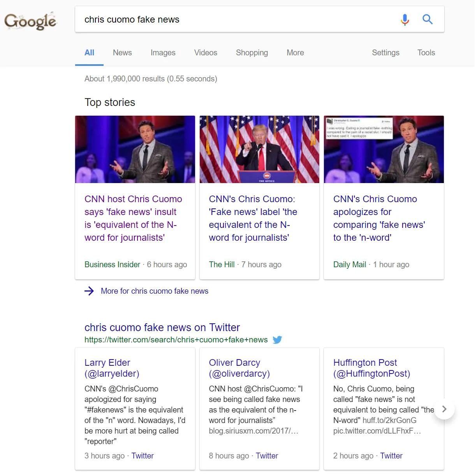Open More for chris cuomo fake news link
Screen dimensions: 475x476
point(155,291)
